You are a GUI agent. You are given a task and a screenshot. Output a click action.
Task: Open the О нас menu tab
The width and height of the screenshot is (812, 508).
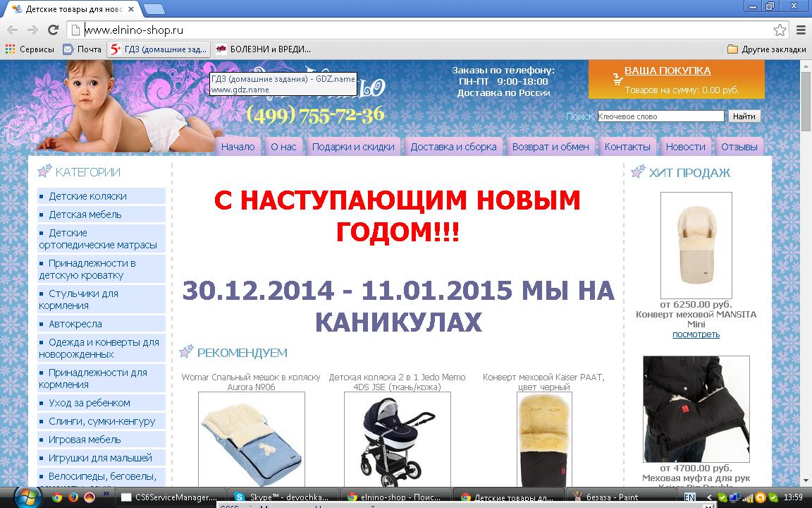[283, 147]
